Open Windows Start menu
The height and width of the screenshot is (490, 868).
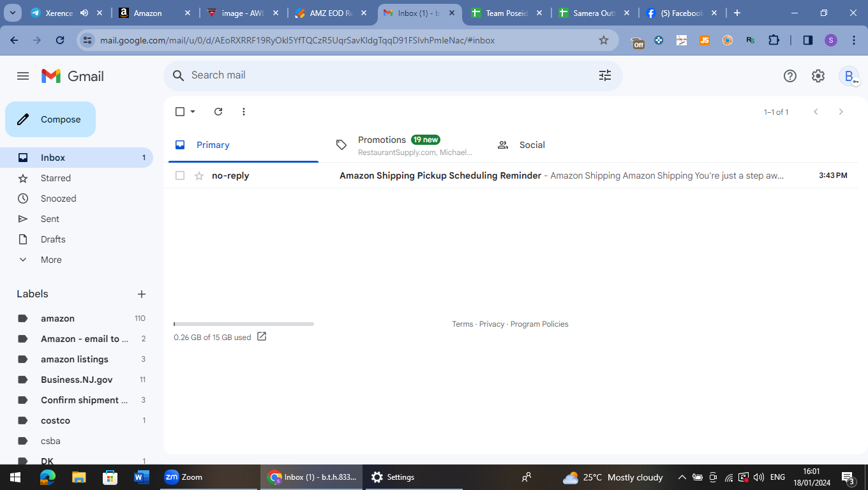[x=15, y=477]
